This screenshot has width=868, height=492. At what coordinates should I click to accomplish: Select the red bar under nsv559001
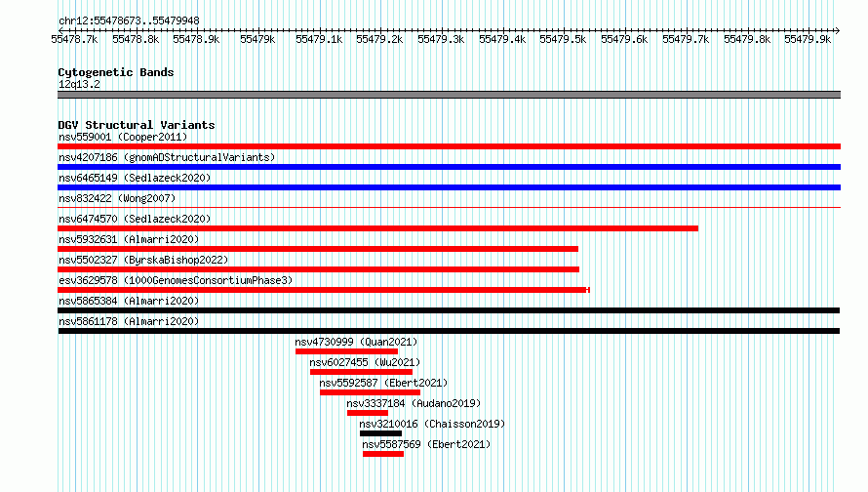pyautogui.click(x=449, y=146)
